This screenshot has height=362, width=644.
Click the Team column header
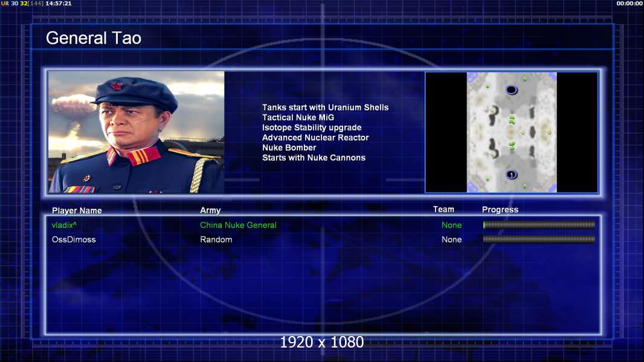tap(443, 209)
